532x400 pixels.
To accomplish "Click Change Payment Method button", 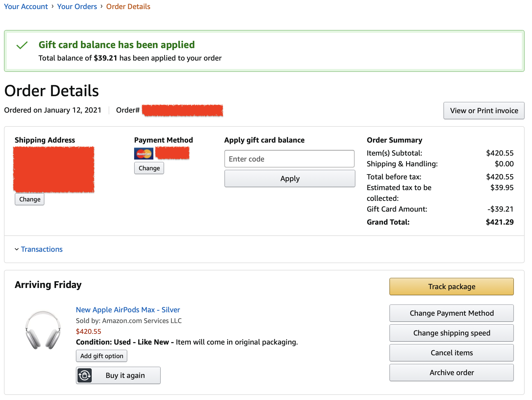I will point(451,313).
